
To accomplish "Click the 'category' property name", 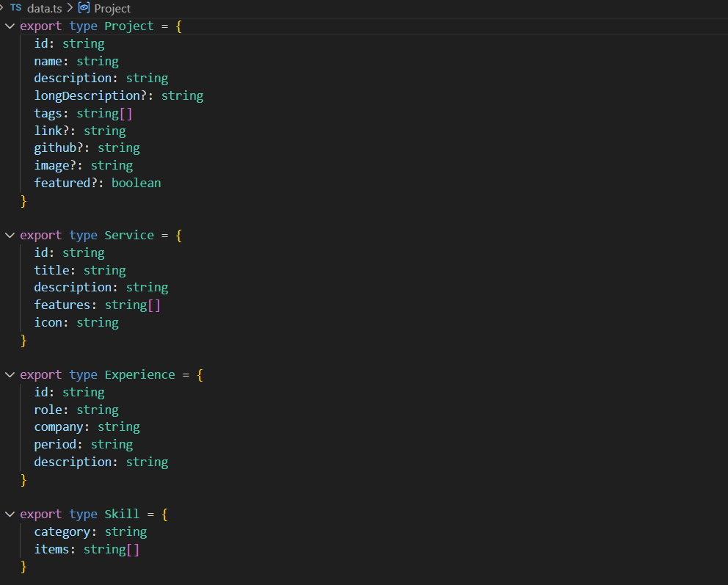I will tap(62, 531).
